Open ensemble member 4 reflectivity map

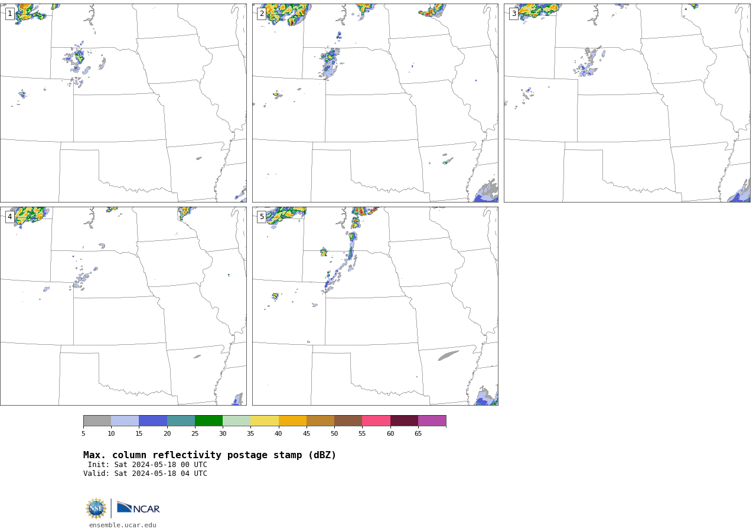click(x=123, y=306)
